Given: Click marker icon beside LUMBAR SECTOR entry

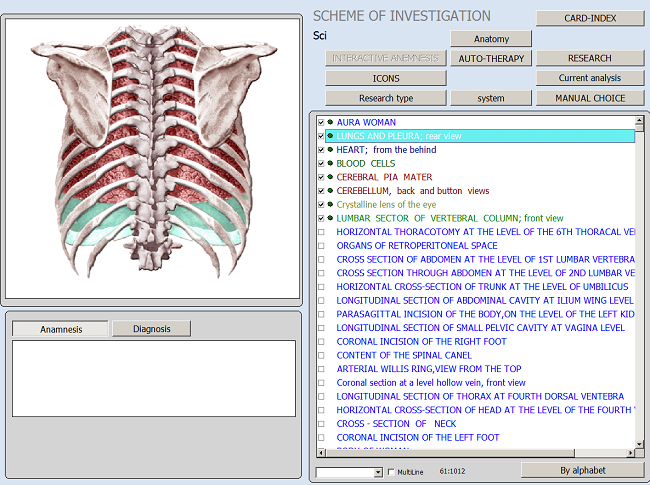Looking at the screenshot, I should 330,218.
